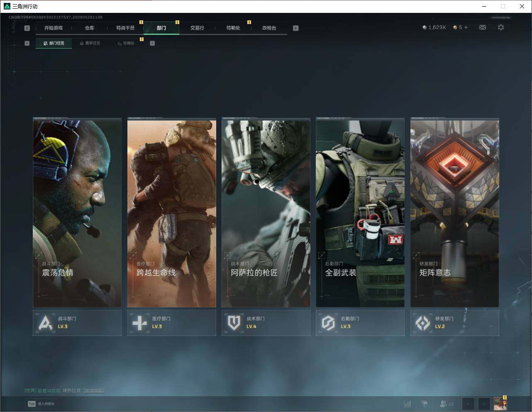Add premium currency with the plus button
This screenshot has height=412, width=532.
pyautogui.click(x=466, y=27)
